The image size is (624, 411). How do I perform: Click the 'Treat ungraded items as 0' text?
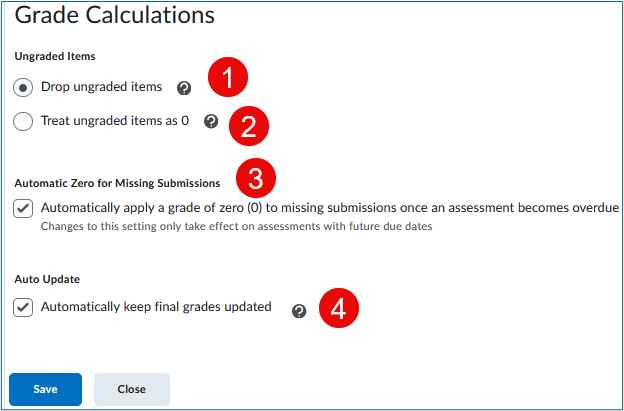tap(115, 121)
